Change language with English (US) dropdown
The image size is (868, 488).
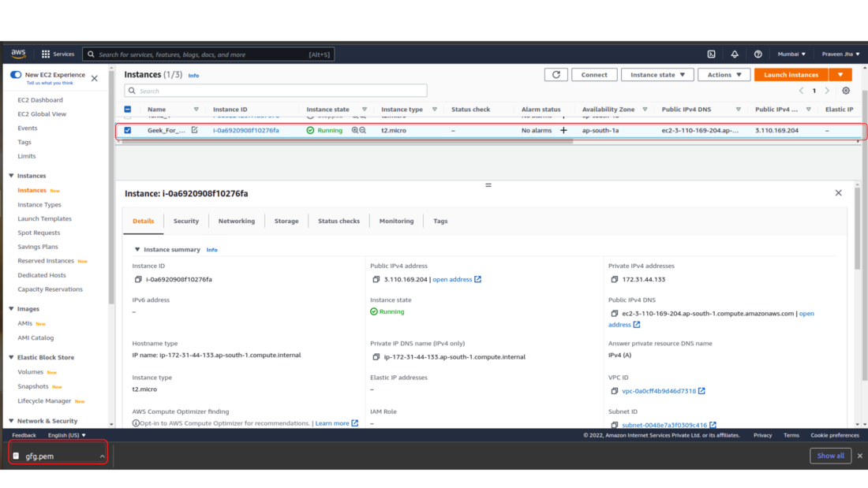click(x=67, y=435)
